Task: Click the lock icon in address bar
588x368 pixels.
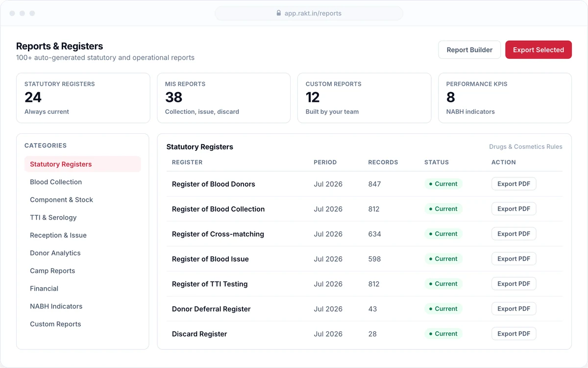Action: click(279, 13)
